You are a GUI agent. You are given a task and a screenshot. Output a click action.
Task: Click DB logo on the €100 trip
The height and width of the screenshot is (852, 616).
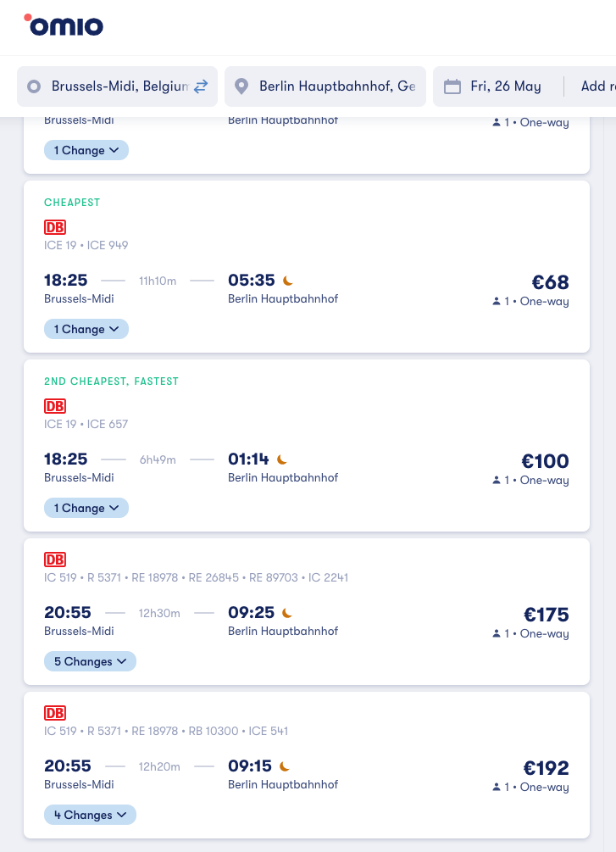55,406
